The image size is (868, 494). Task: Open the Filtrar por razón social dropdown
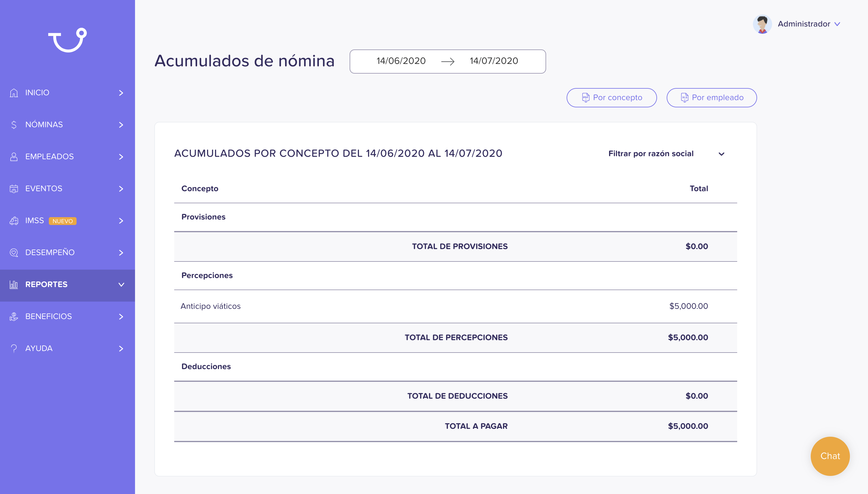666,154
